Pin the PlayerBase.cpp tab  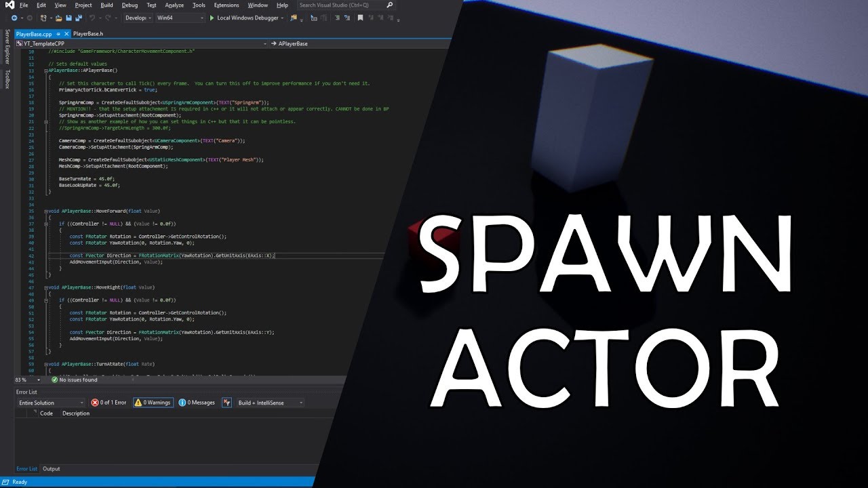58,33
